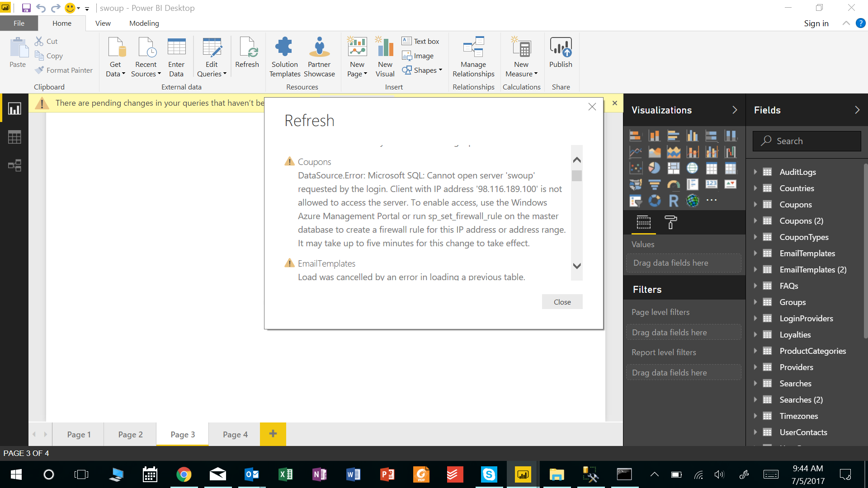
Task: Select the Map (globe) visualization
Action: pyautogui.click(x=692, y=168)
